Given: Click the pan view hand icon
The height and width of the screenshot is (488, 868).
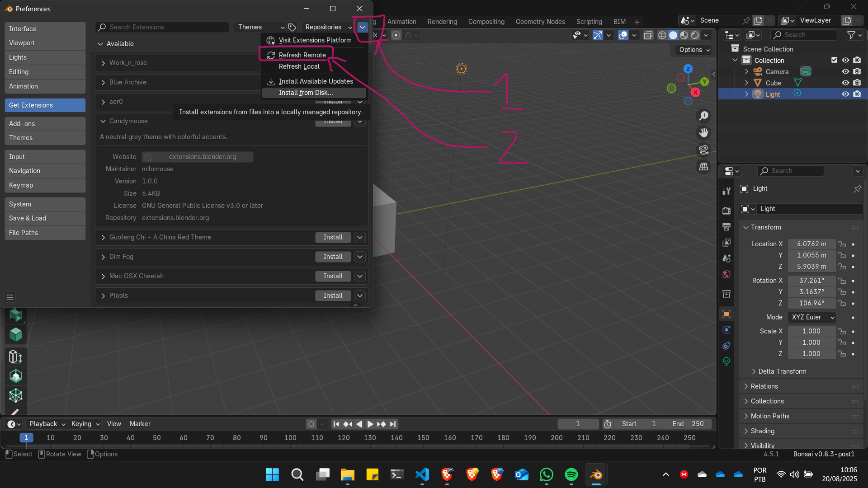Looking at the screenshot, I should point(703,133).
